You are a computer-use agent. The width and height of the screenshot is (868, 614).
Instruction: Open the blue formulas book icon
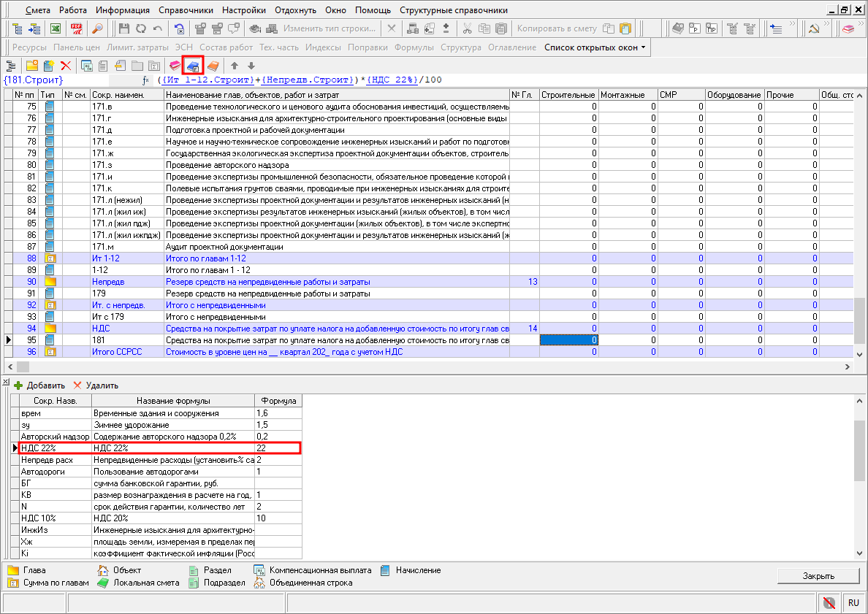(193, 66)
